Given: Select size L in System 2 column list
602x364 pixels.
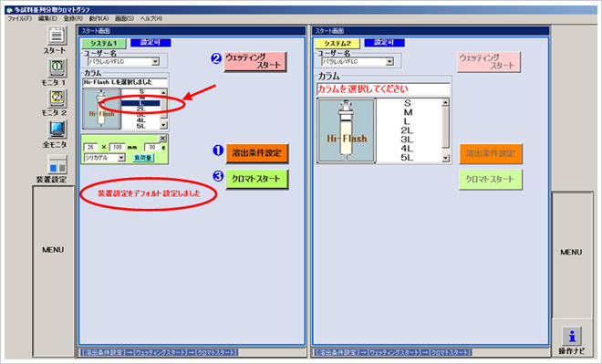Looking at the screenshot, I should (408, 121).
